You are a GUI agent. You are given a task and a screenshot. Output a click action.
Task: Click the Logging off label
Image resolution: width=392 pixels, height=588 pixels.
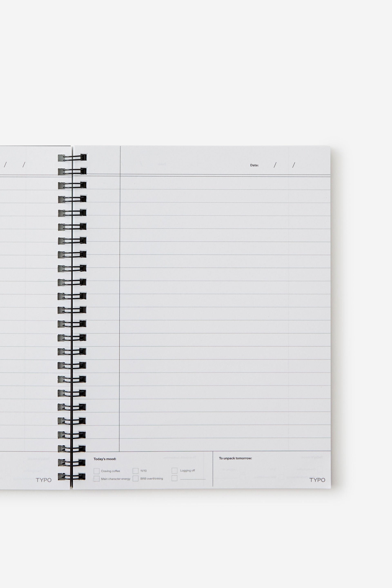187,470
